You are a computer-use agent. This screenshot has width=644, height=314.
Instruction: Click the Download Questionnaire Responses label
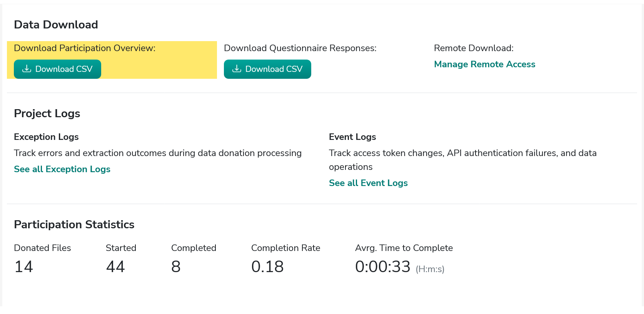[x=300, y=48]
